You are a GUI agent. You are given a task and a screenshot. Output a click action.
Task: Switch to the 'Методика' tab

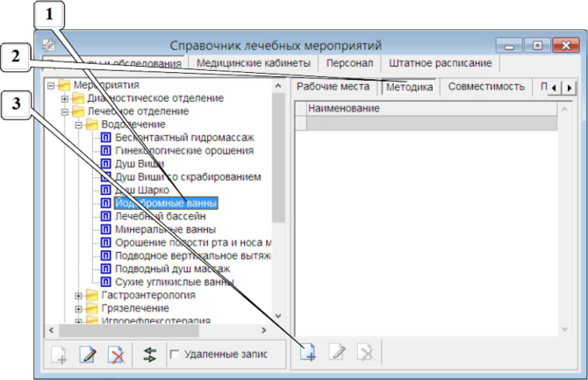pos(411,87)
